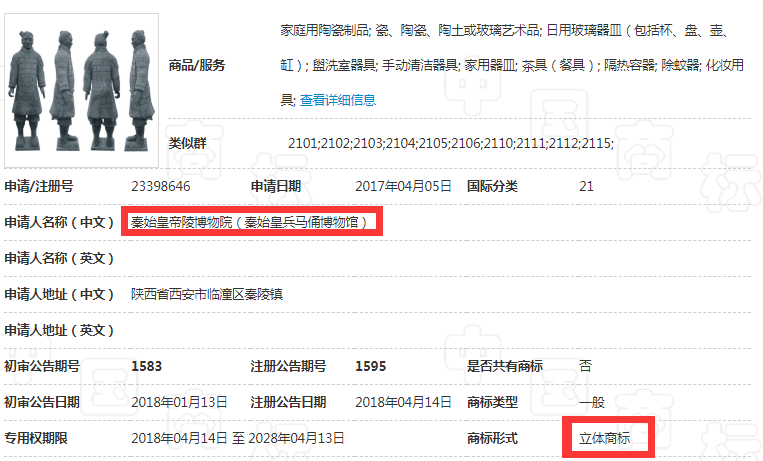Select goods line starting 缸）；盥洗室器具

[512, 65]
